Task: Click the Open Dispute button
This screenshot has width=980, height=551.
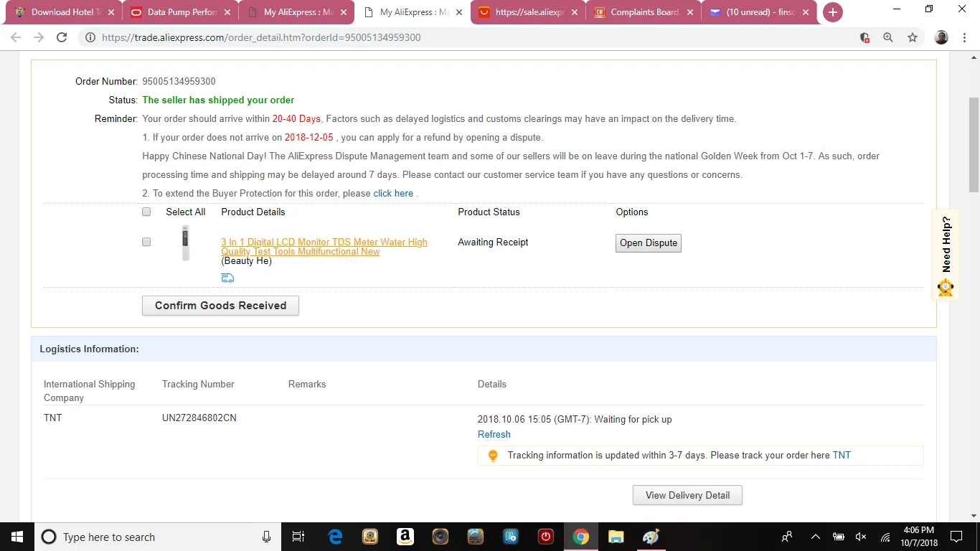Action: (649, 243)
